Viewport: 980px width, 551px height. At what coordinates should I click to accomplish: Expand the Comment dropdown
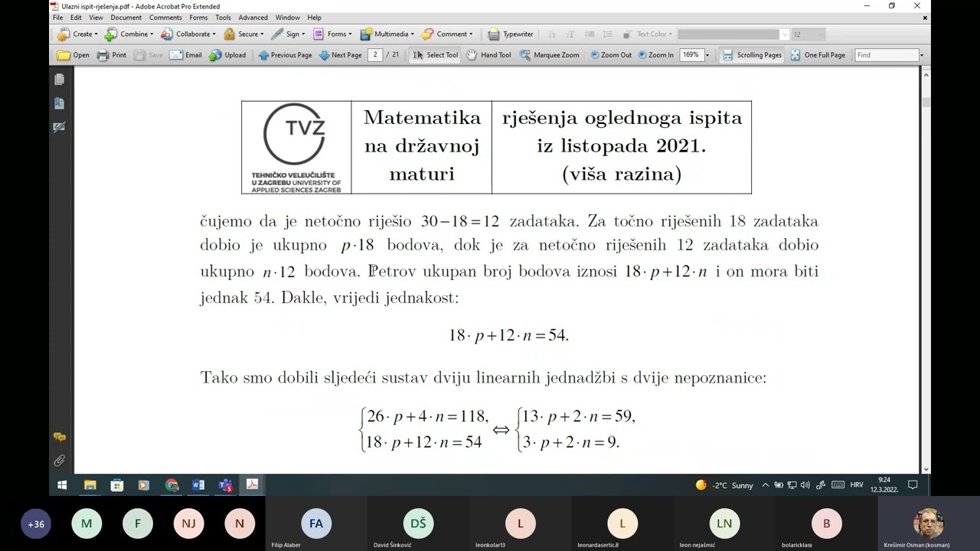click(x=447, y=34)
